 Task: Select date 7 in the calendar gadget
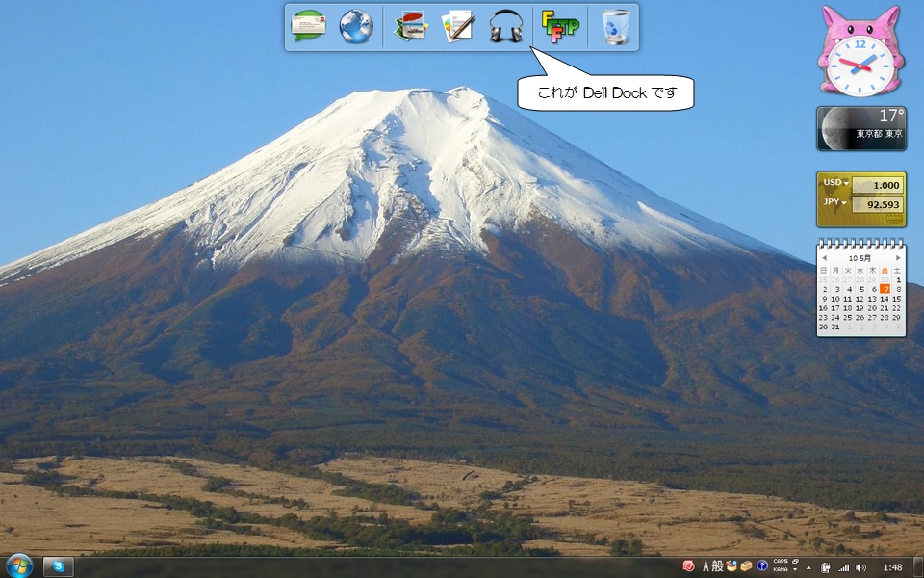coord(885,289)
